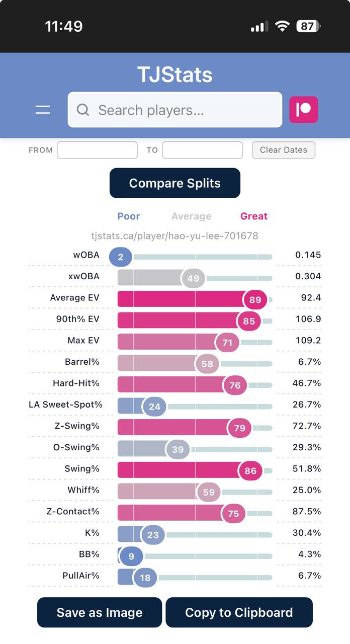The image size is (350, 644).
Task: Click the tjstats.ca player URL text
Action: [x=175, y=235]
